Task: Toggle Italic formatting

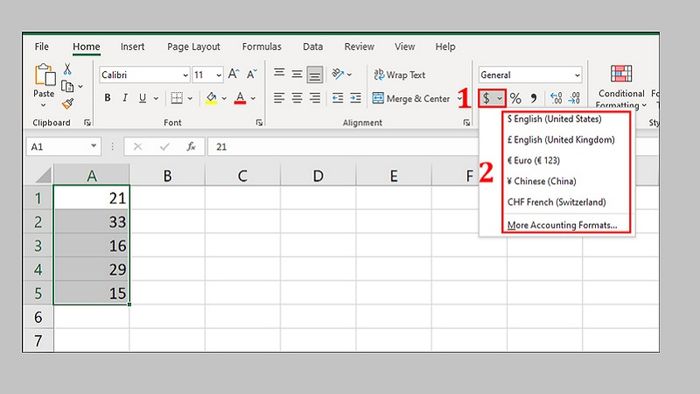Action: (125, 98)
